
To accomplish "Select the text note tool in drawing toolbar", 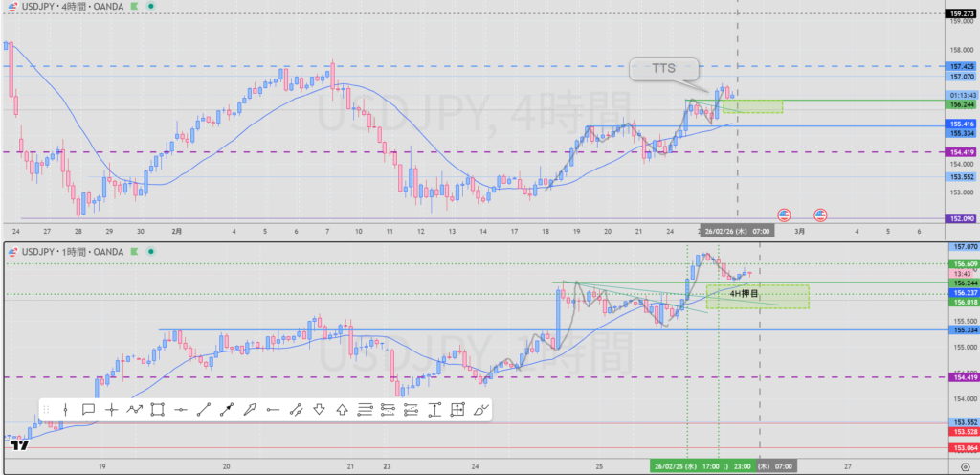I will [88, 410].
